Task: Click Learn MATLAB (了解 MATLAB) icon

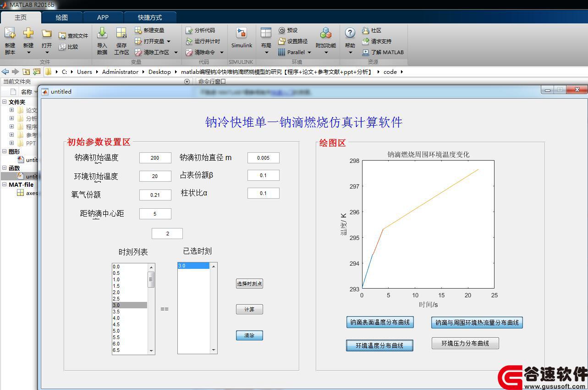Action: tap(366, 52)
